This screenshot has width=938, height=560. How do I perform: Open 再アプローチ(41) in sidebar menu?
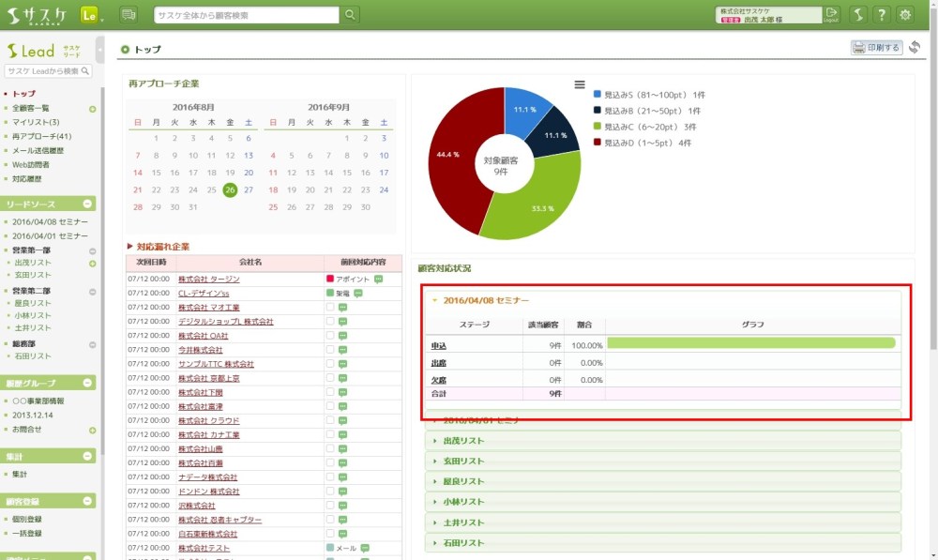[41, 137]
